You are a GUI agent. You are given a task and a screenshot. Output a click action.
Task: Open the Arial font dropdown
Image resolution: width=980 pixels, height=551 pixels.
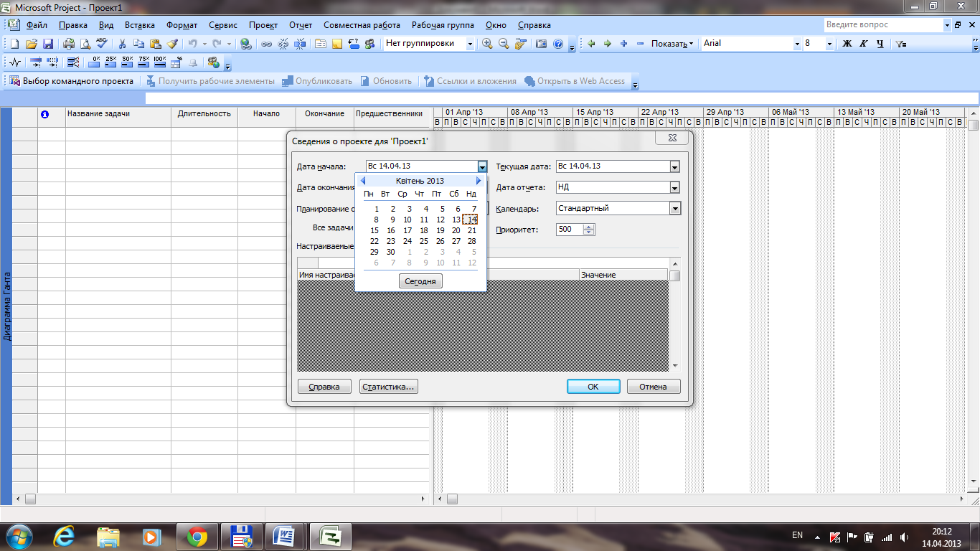796,44
